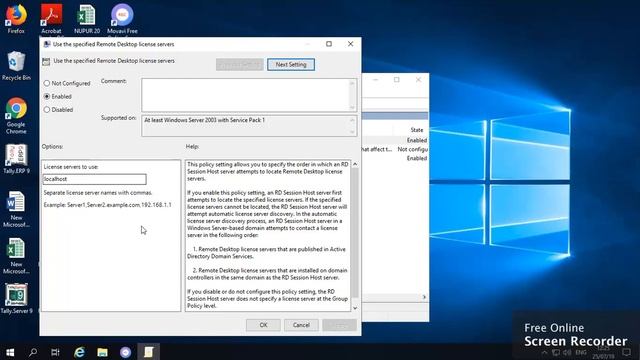Click the ENG language indicator
Viewport: 640px width, 360px height.
pos(580,352)
